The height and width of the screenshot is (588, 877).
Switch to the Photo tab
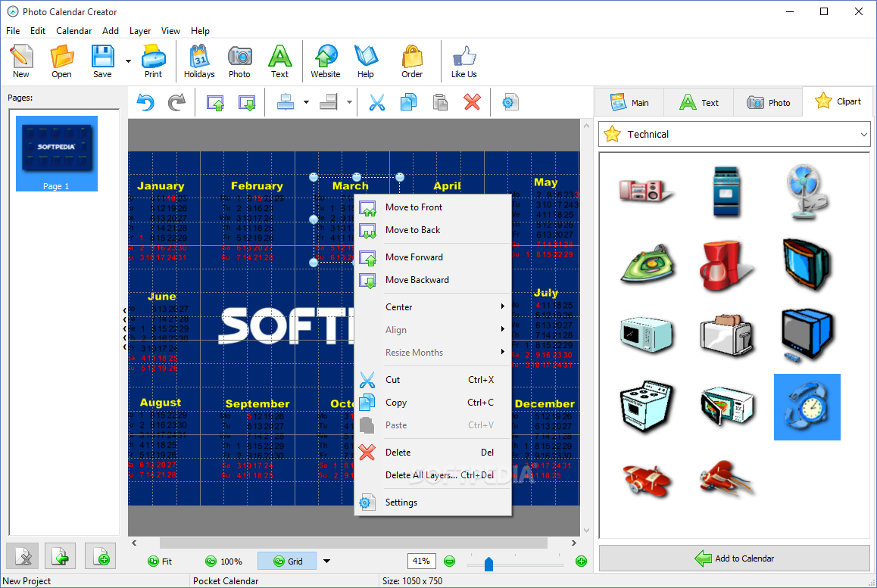tap(769, 103)
